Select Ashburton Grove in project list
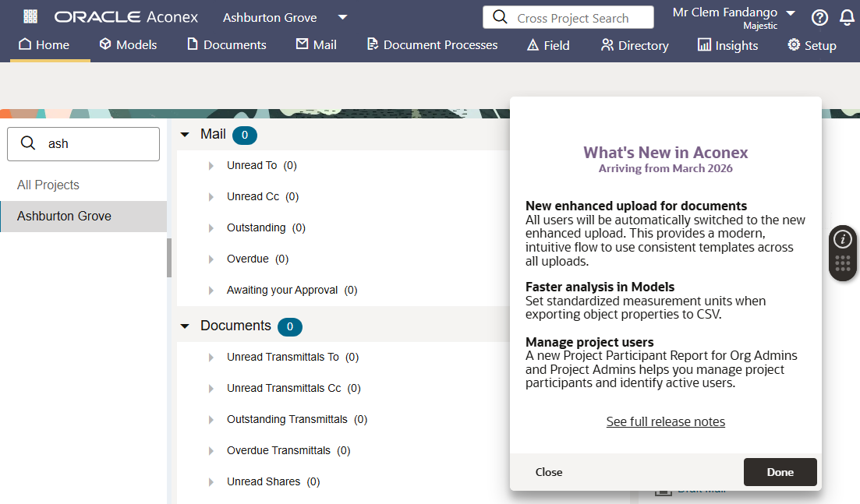 (x=64, y=217)
